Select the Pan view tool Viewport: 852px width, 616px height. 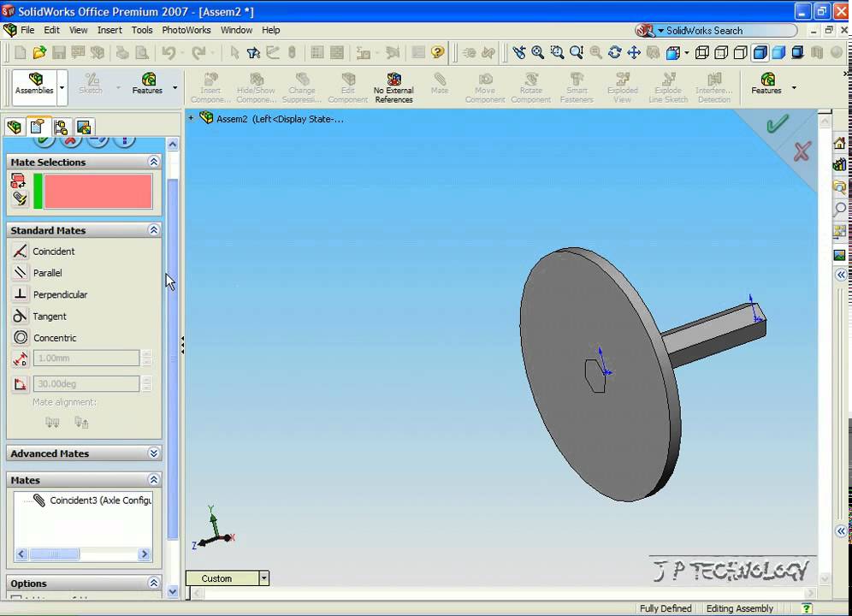634,52
